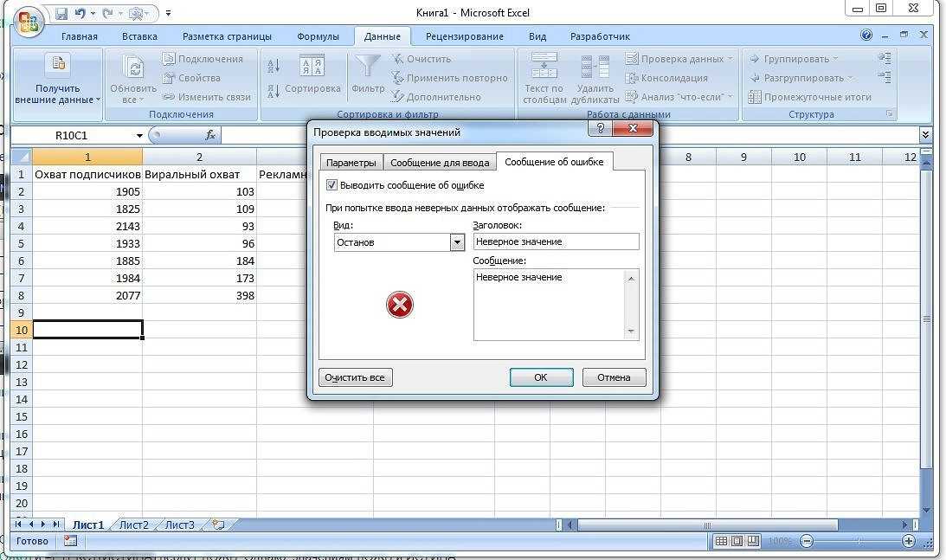Click Hide Detail icon in Structure group
946x560 pixels.
coord(885,77)
